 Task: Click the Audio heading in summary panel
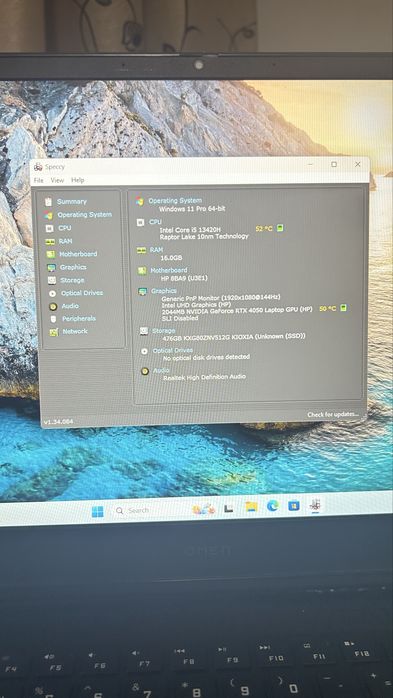(x=161, y=370)
